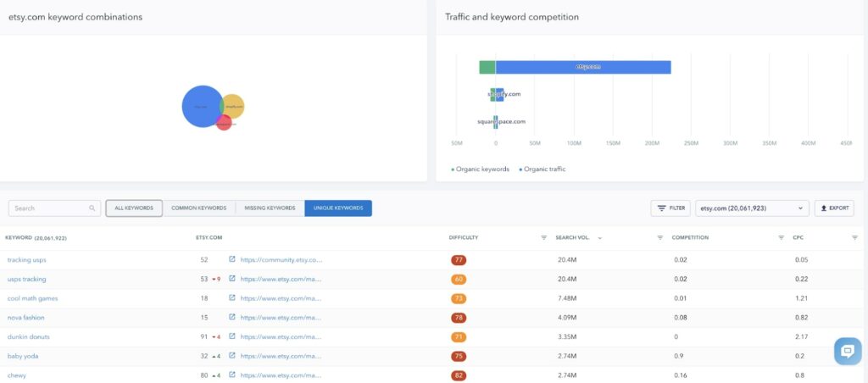Screen dimensions: 868x383
Task: Click the search magnifier icon
Action: tap(92, 208)
